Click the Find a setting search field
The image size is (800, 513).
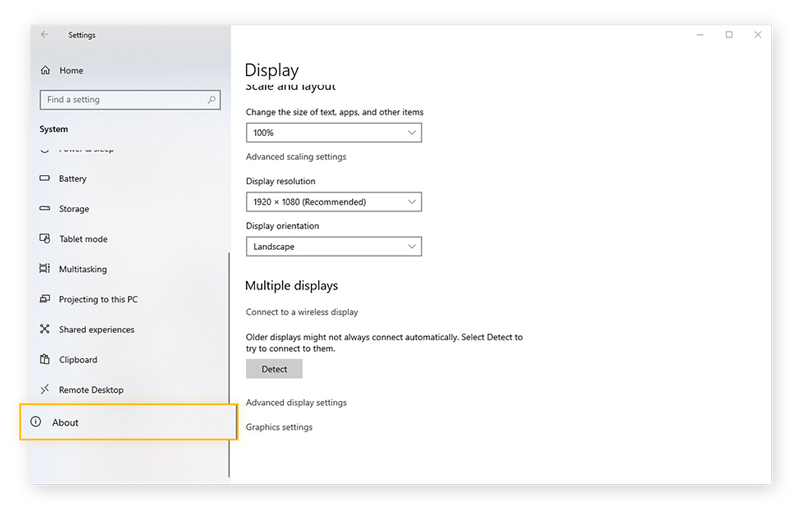pos(122,100)
